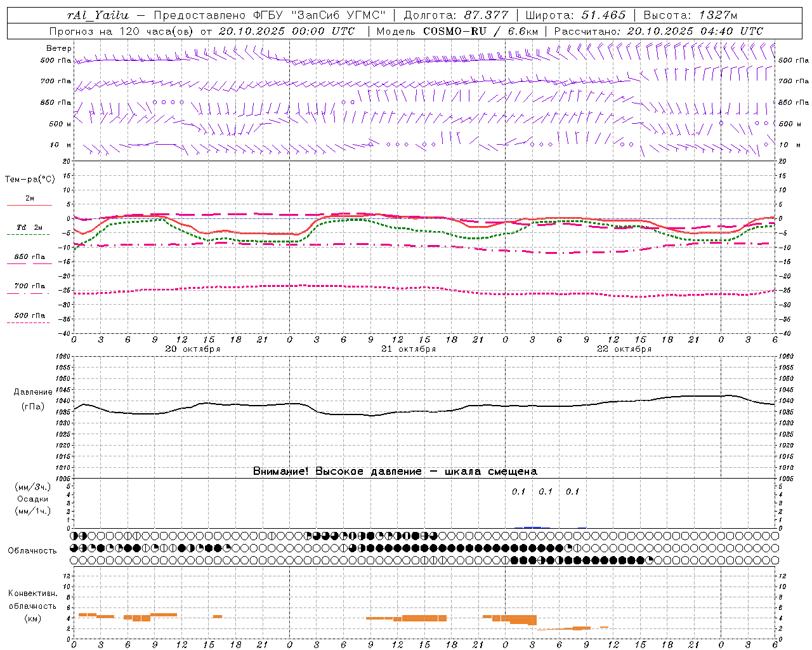Select the provider text ФГБУ "ЗапСиб УГМС"
Viewport: 812px width, 650px height.
click(320, 15)
